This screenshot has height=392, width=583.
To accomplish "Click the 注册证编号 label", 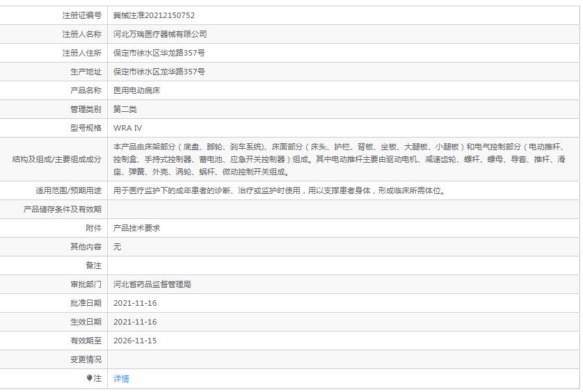I will [x=82, y=15].
